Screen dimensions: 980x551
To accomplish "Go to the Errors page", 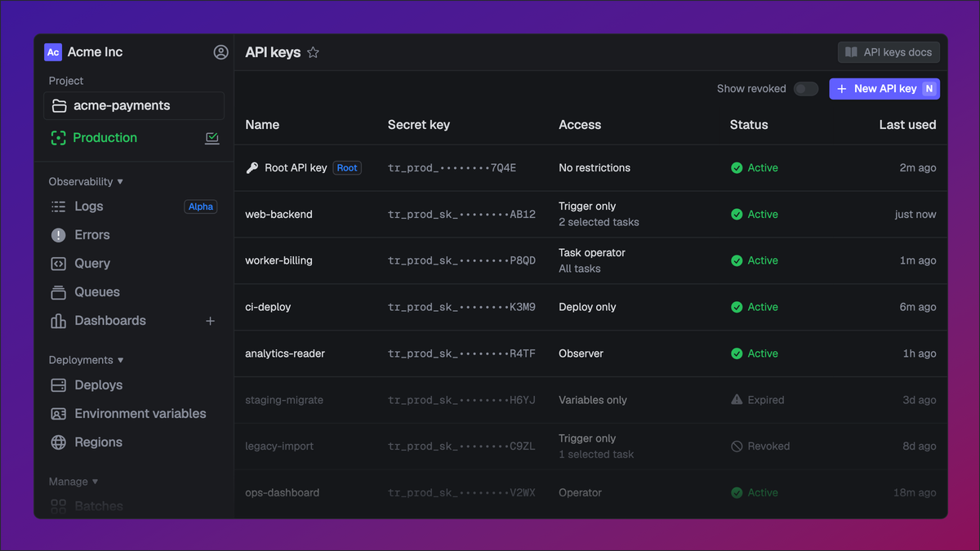I will coord(92,235).
